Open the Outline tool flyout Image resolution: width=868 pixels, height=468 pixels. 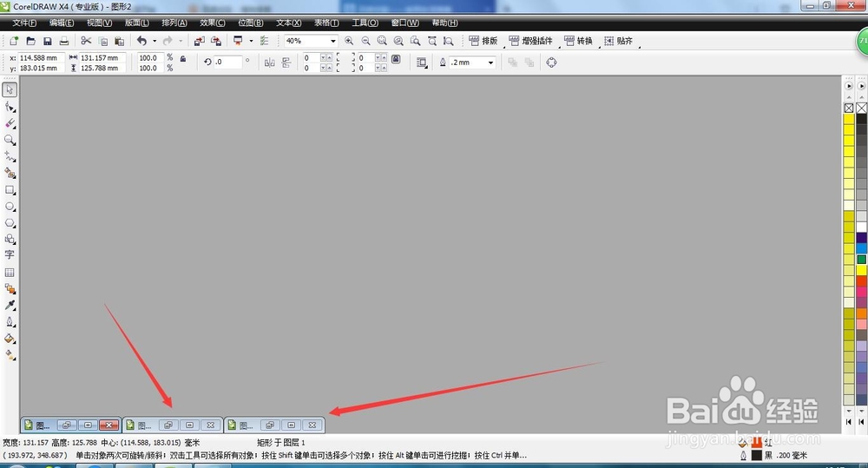click(x=10, y=322)
